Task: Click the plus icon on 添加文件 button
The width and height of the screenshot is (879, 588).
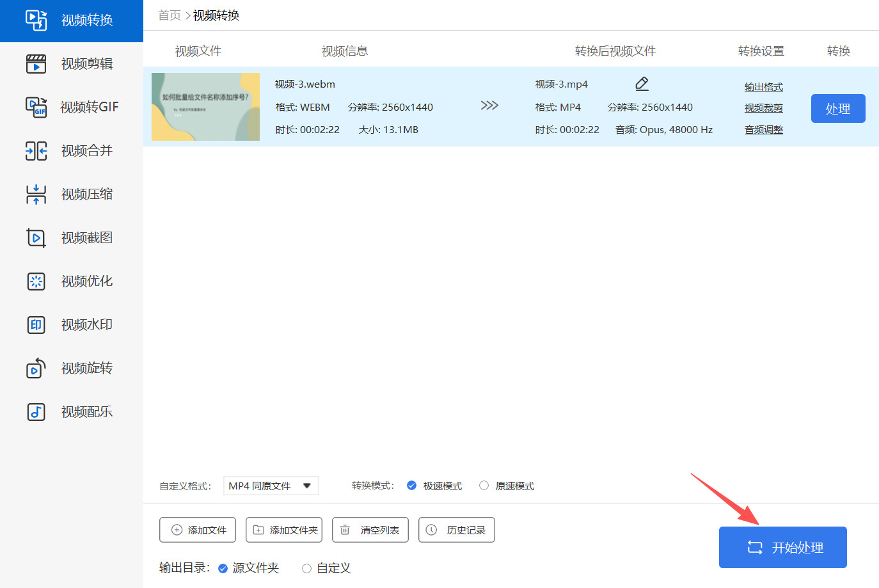Action: (x=177, y=530)
